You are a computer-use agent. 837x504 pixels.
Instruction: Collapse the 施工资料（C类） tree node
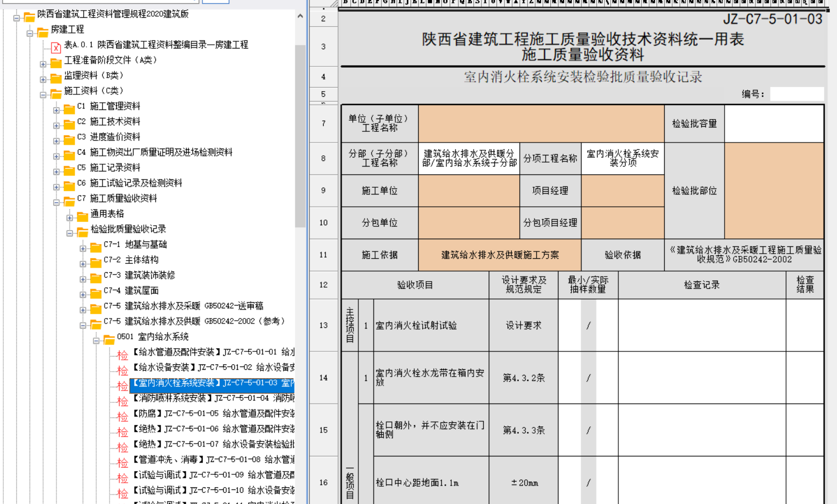coord(43,94)
